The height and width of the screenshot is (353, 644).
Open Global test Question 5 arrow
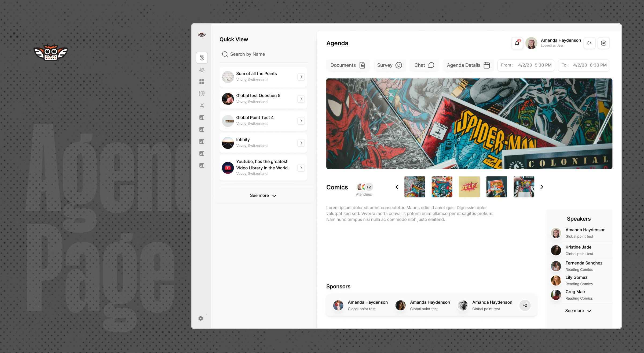coord(301,99)
